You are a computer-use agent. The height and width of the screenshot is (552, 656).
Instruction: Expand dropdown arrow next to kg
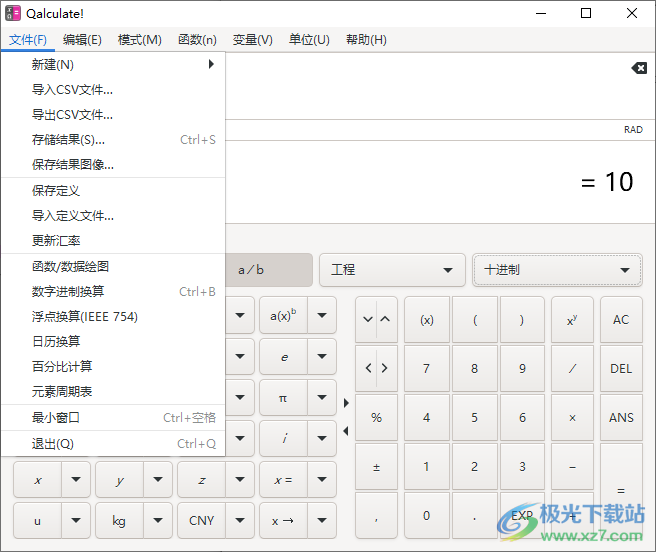[158, 521]
